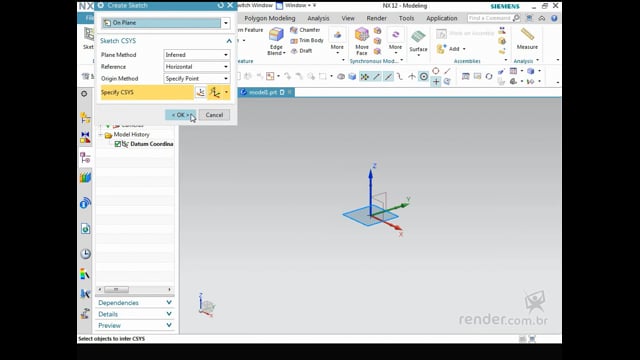
Task: Click the navigator settings gear icon
Action: 84,93
